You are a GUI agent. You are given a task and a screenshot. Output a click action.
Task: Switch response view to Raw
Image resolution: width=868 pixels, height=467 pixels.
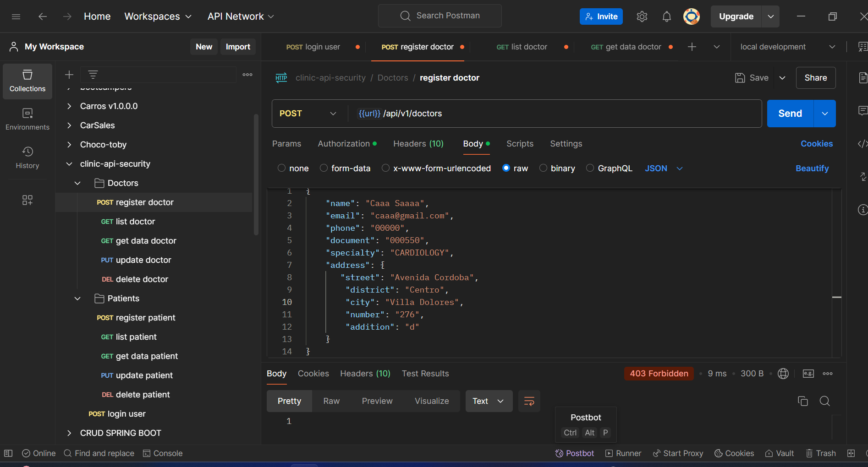click(x=331, y=401)
